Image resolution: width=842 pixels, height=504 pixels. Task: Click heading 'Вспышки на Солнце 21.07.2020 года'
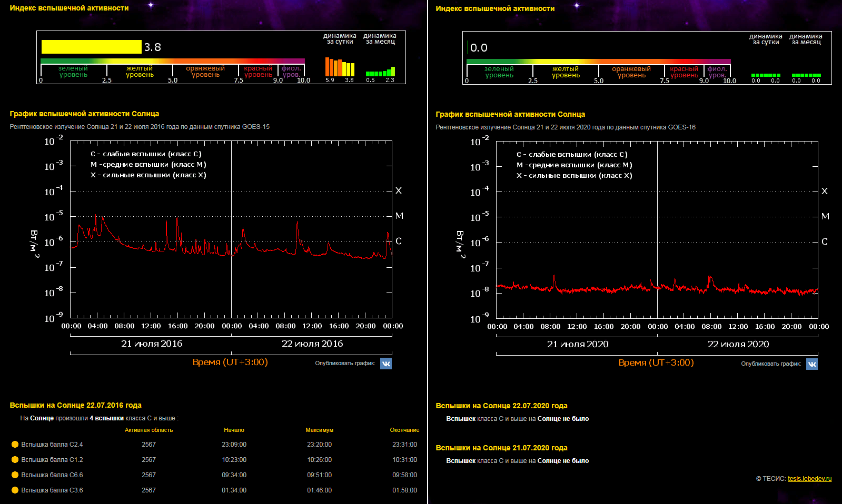pyautogui.click(x=501, y=448)
